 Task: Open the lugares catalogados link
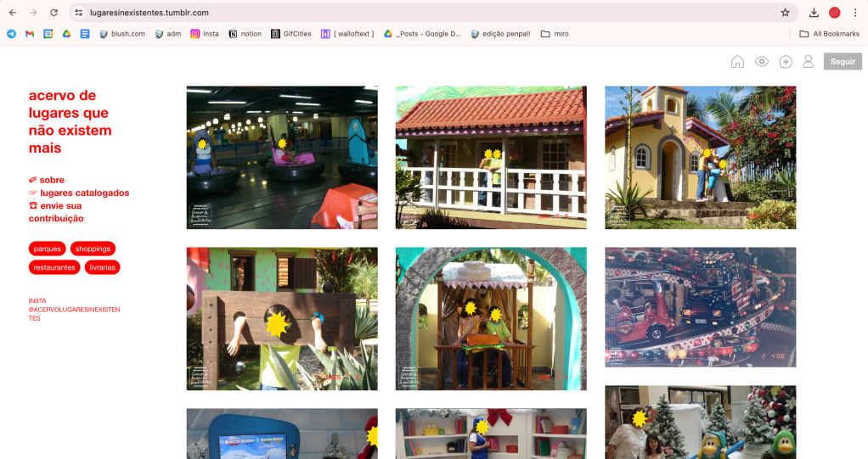click(x=84, y=193)
